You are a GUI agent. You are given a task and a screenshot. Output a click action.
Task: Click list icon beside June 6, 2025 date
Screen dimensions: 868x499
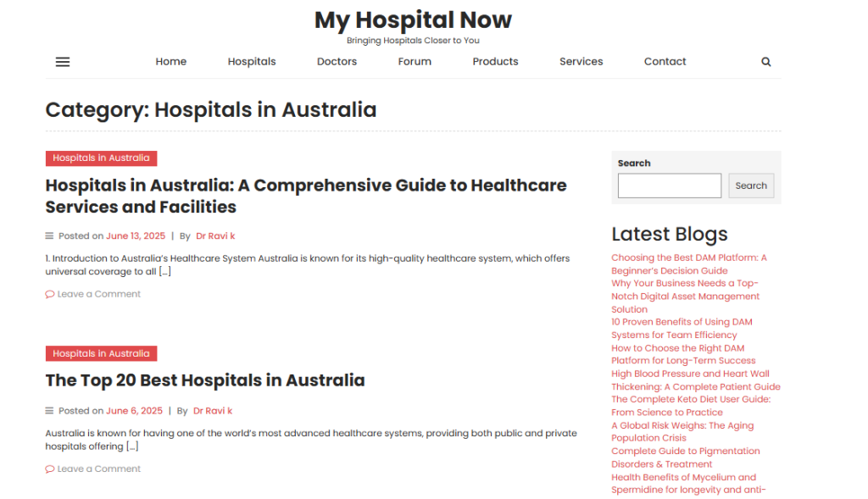pos(49,411)
